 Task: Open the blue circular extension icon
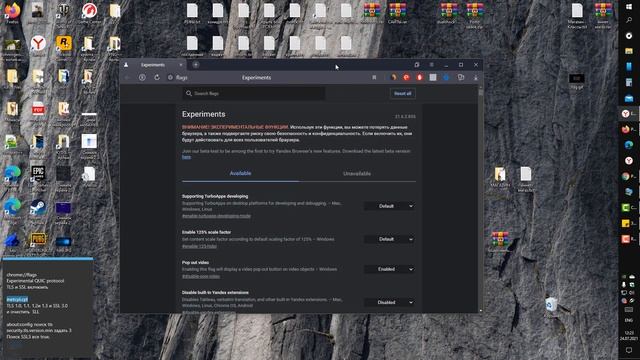tap(446, 77)
